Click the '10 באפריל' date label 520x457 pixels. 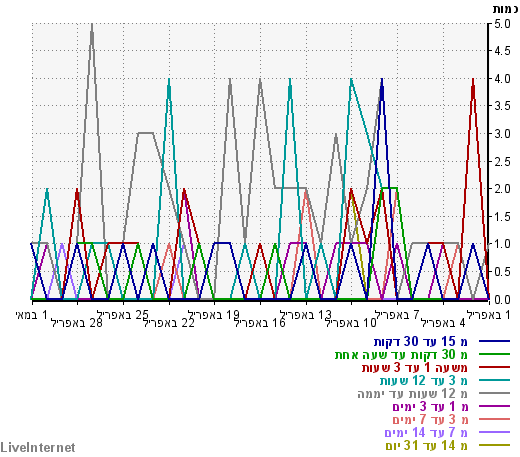tap(351, 323)
